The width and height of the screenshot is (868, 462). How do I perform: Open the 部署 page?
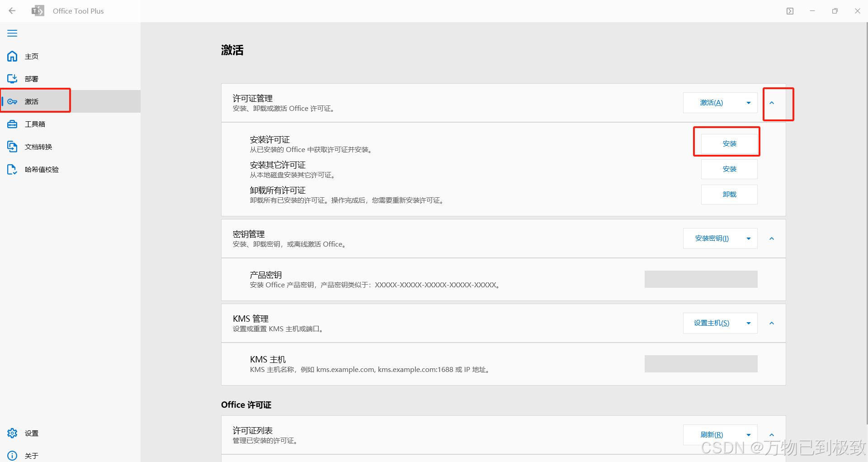(x=70, y=79)
